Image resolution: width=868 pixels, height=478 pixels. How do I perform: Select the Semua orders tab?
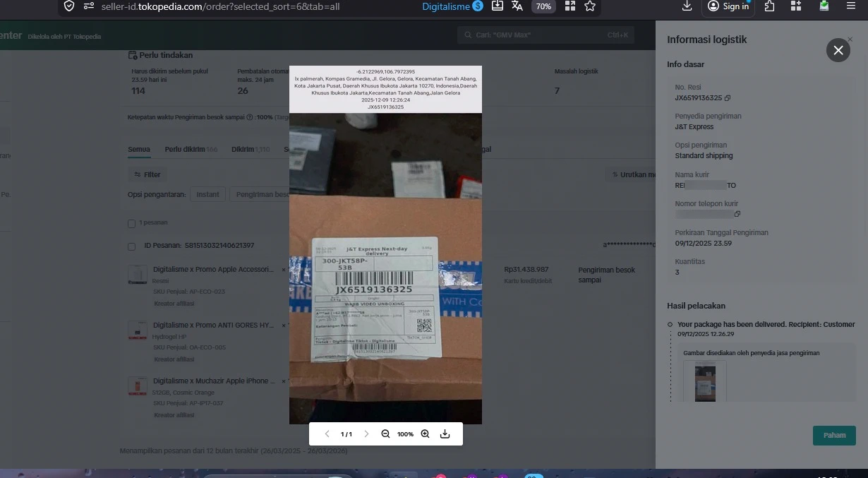point(138,150)
